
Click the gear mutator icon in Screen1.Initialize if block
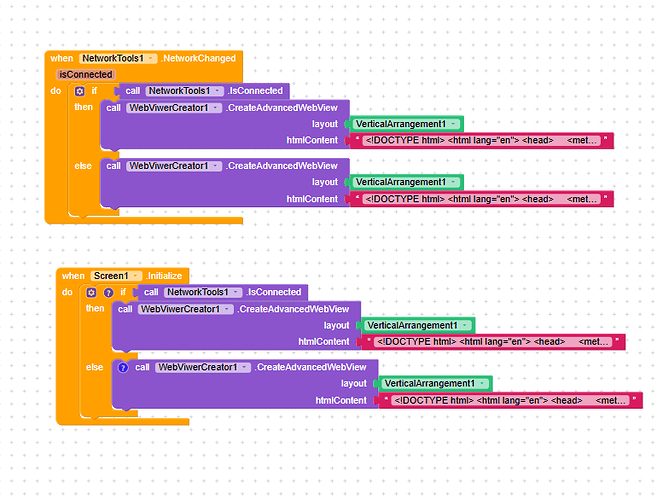(91, 292)
